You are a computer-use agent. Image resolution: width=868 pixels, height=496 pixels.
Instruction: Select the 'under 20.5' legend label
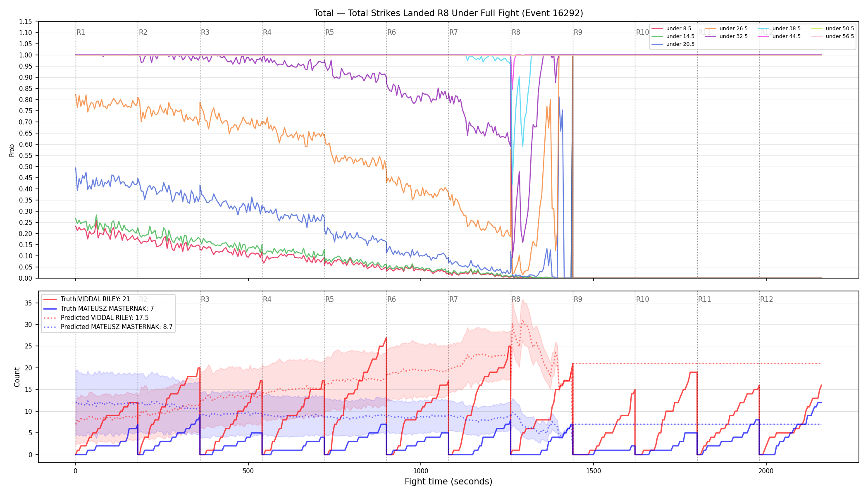[680, 44]
